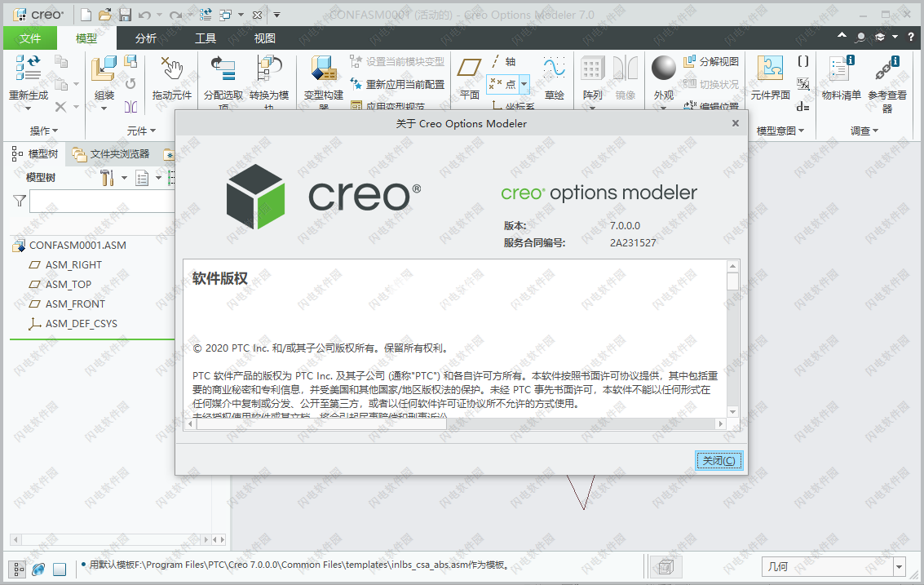Expand the 操作 group dropdown
924x585 pixels.
[x=44, y=131]
